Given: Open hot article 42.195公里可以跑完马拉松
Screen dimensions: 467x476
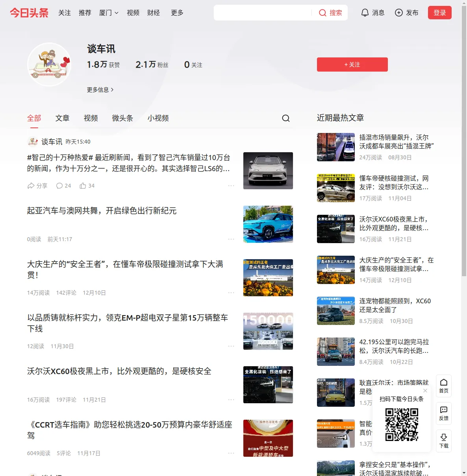Looking at the screenshot, I should (394, 346).
